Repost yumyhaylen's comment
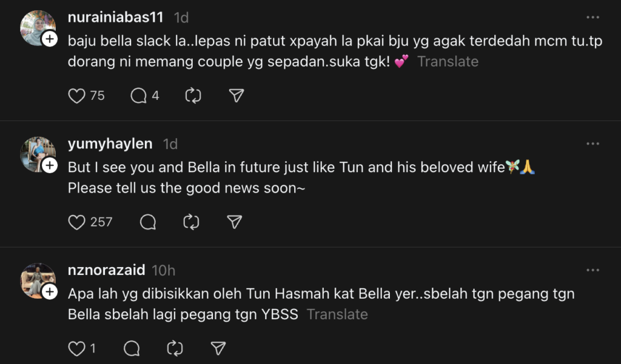Screen dimensions: 621x364 point(191,222)
